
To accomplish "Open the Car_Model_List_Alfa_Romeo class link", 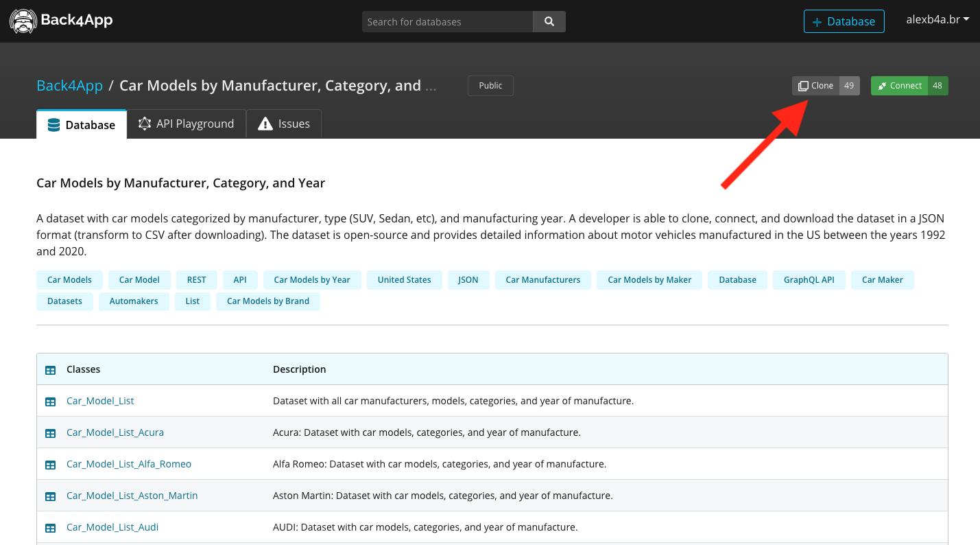I will click(x=129, y=464).
